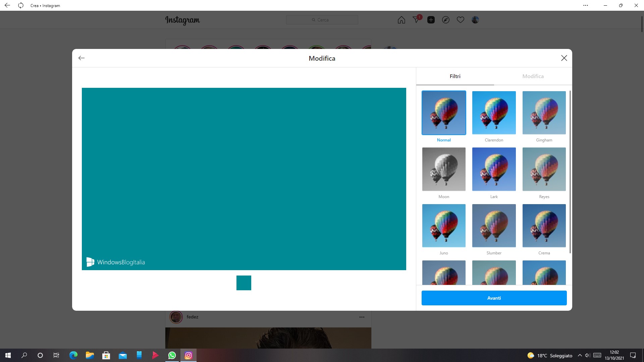
Task: Open Instagram direct messages icon
Action: tap(416, 19)
